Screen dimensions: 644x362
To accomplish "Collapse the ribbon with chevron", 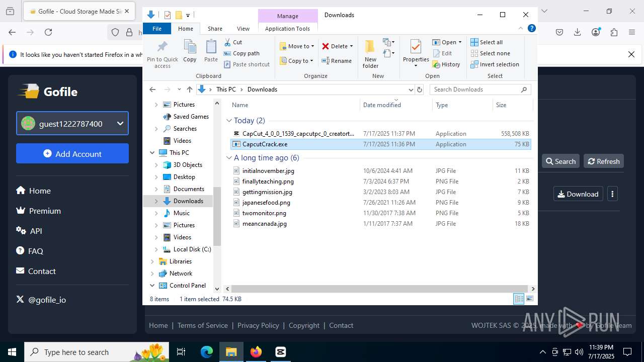I will pyautogui.click(x=520, y=29).
